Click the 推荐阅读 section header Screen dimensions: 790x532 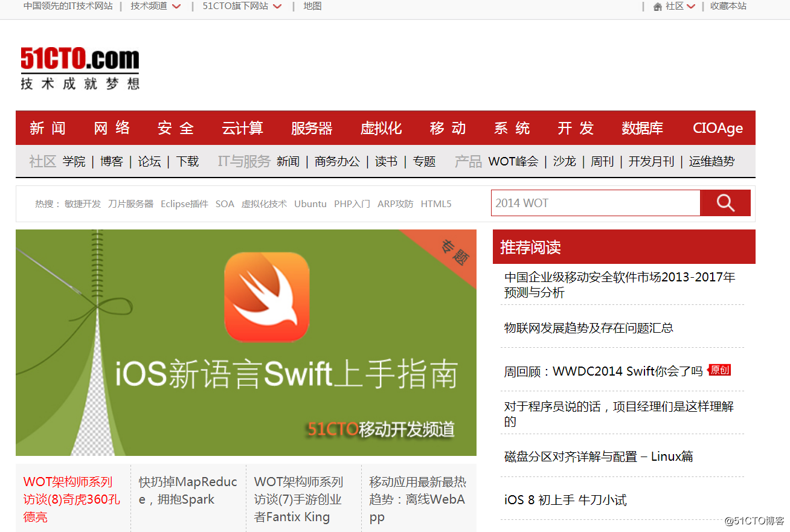click(x=624, y=246)
